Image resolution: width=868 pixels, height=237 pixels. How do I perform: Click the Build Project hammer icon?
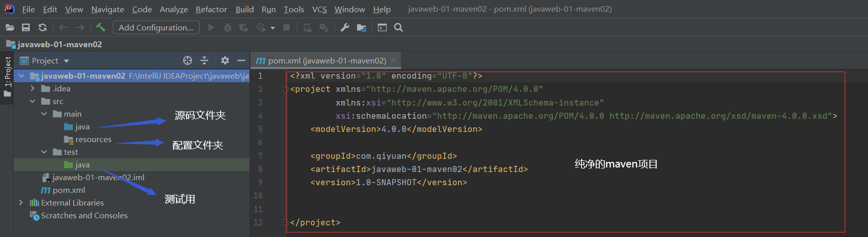100,27
